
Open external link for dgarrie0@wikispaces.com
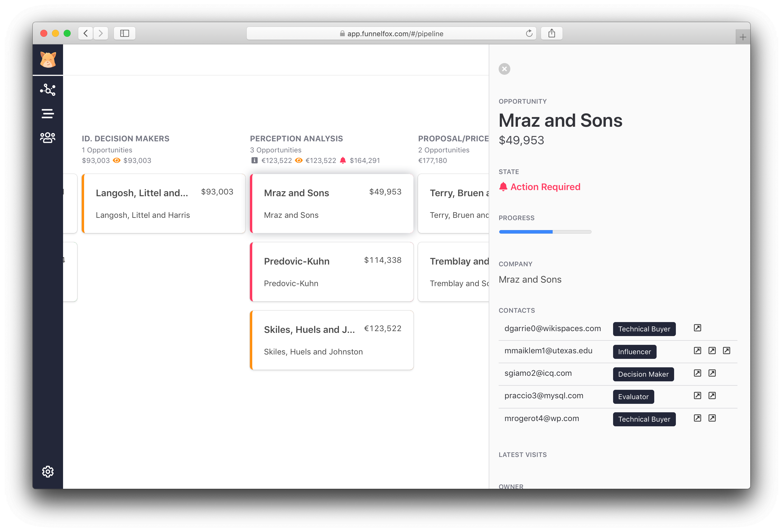[x=697, y=328]
